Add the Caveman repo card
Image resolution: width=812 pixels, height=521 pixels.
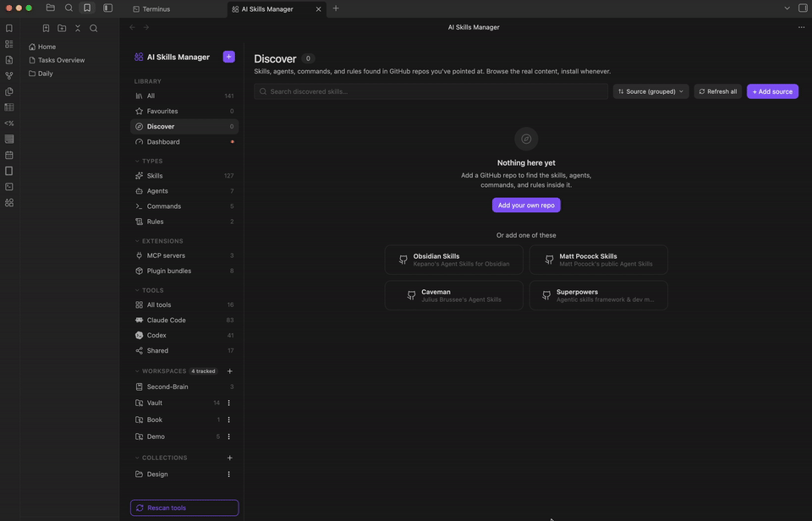pos(453,296)
